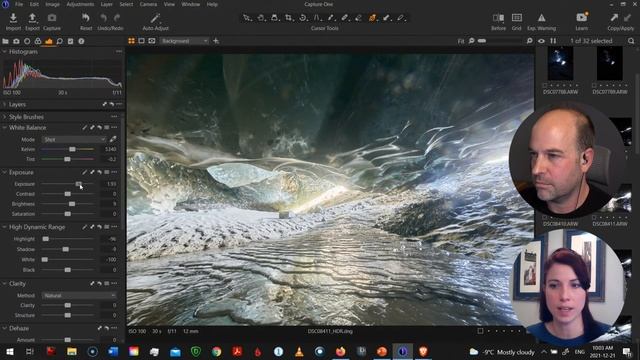Viewport: 640px width, 360px height.
Task: Toggle the proofing viewer mode icon
Action: click(152, 41)
